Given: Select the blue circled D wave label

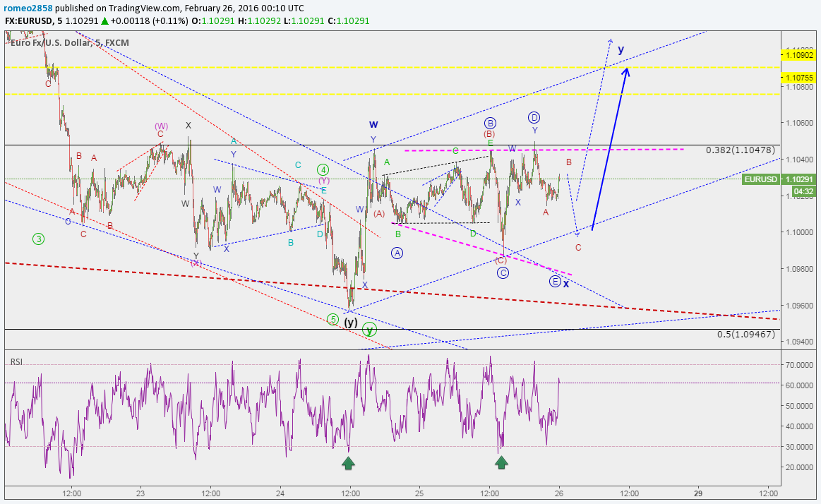Looking at the screenshot, I should pos(534,117).
